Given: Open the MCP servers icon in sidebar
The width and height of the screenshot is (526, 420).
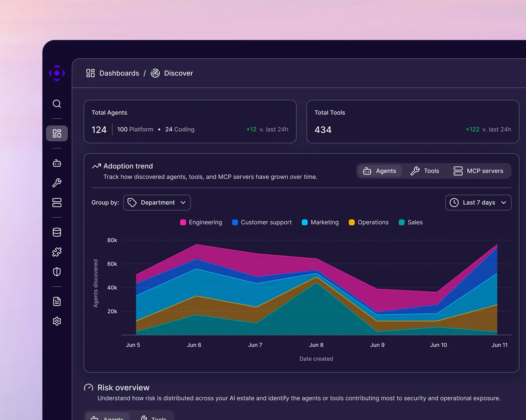Looking at the screenshot, I should point(57,203).
